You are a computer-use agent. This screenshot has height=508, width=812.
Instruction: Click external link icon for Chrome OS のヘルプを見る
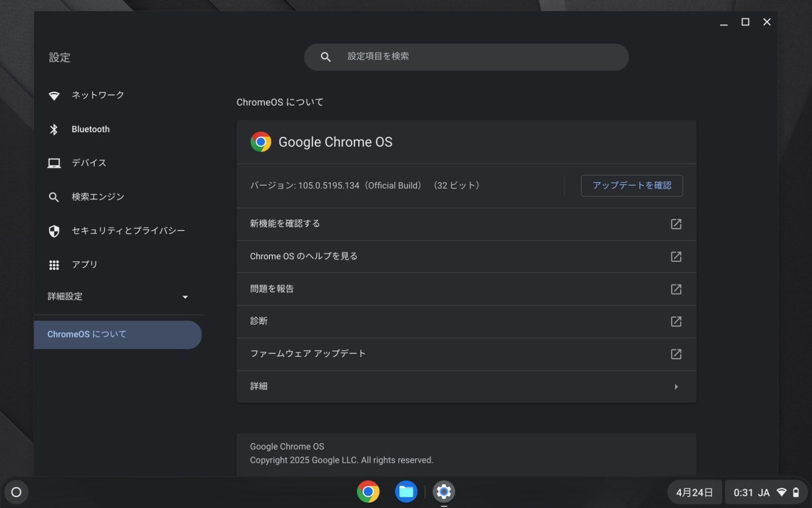[676, 257]
